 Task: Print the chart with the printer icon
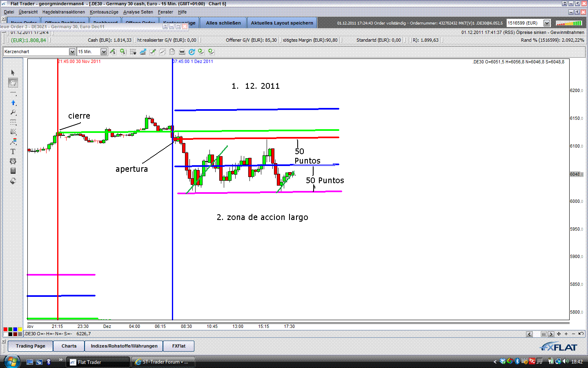[x=182, y=52]
